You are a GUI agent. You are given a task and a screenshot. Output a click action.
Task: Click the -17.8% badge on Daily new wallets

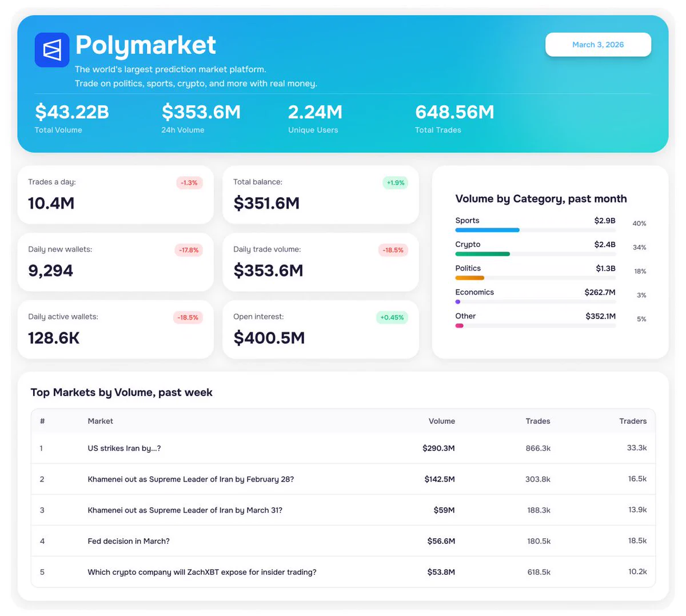[189, 250]
